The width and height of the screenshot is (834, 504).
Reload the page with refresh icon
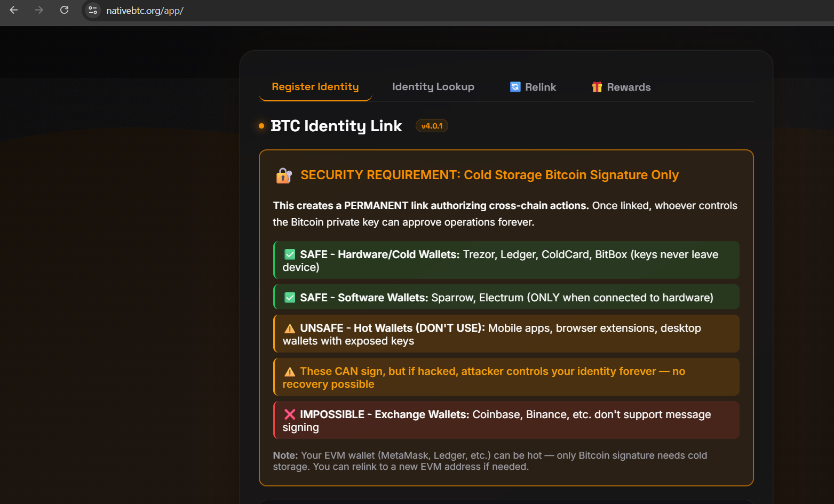pyautogui.click(x=64, y=10)
